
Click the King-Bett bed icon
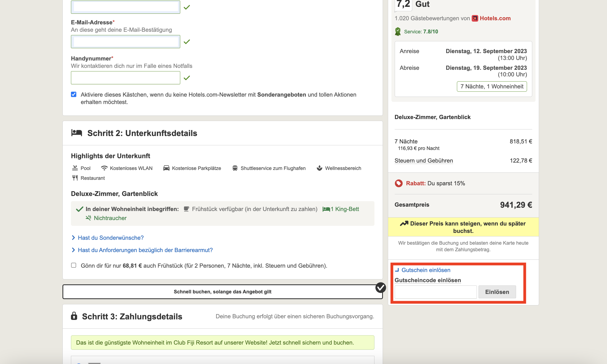click(x=326, y=209)
